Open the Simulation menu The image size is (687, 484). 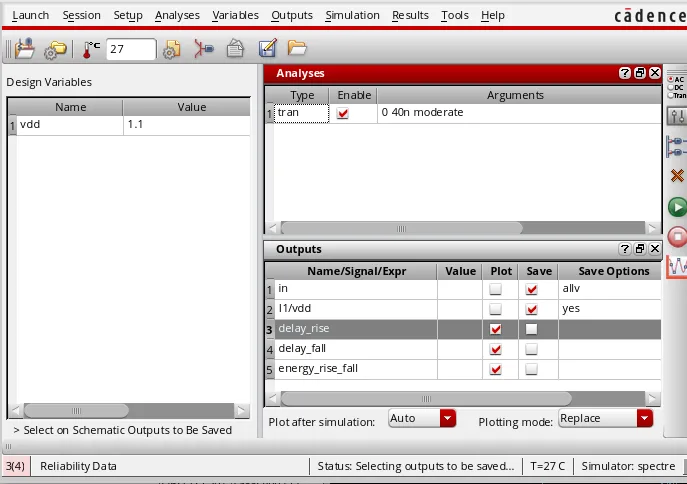click(353, 15)
